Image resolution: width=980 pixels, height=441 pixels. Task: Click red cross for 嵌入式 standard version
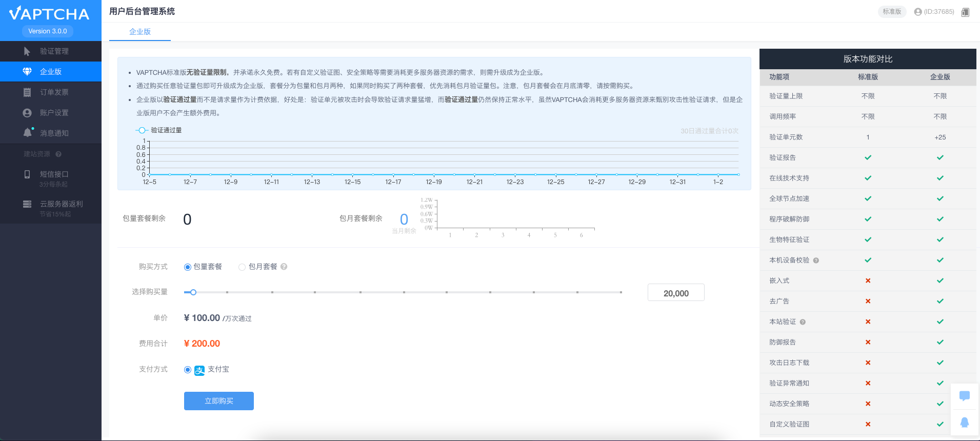click(868, 280)
